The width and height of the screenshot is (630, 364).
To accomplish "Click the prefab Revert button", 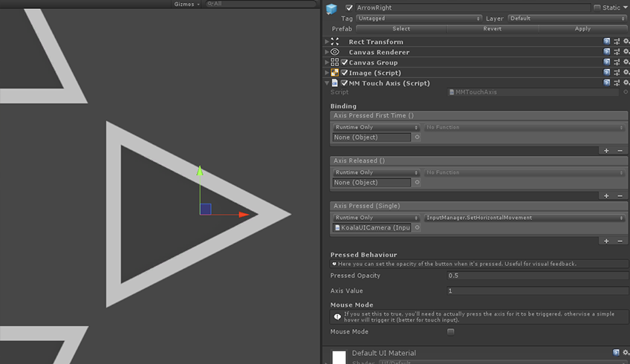I will point(492,29).
